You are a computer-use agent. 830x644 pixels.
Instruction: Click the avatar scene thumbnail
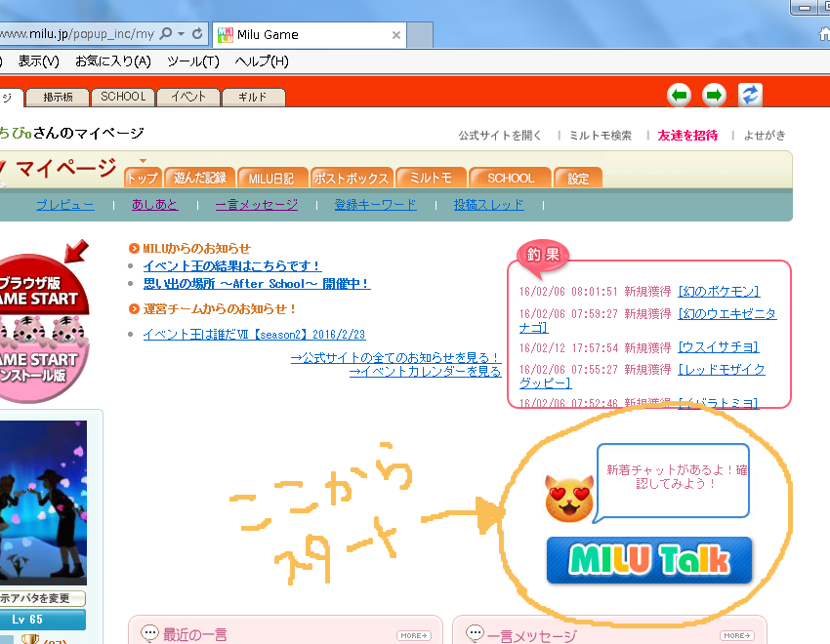coord(43,503)
